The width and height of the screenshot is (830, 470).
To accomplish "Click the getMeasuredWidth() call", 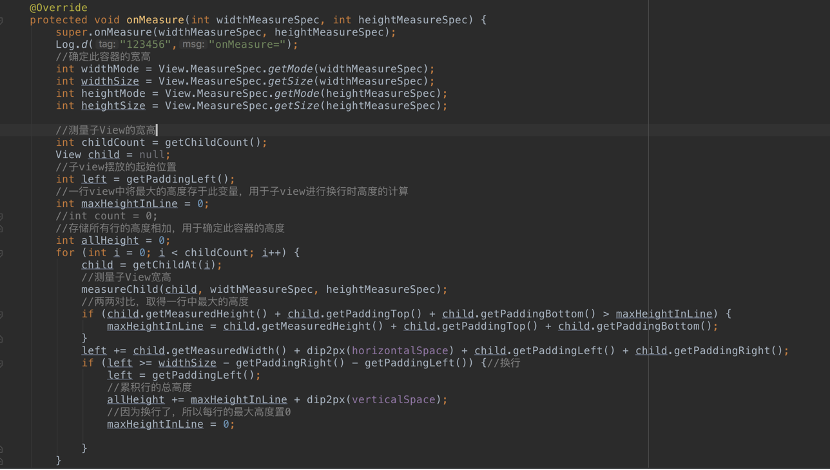I will pos(229,350).
